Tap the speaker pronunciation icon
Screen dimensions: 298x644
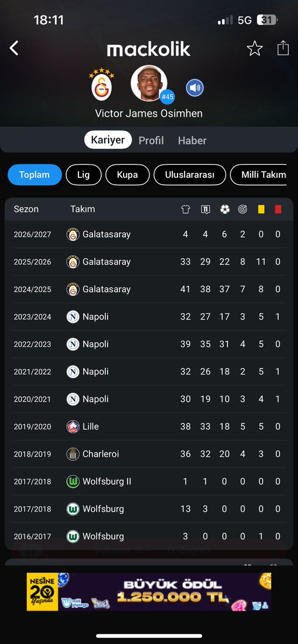(x=195, y=88)
